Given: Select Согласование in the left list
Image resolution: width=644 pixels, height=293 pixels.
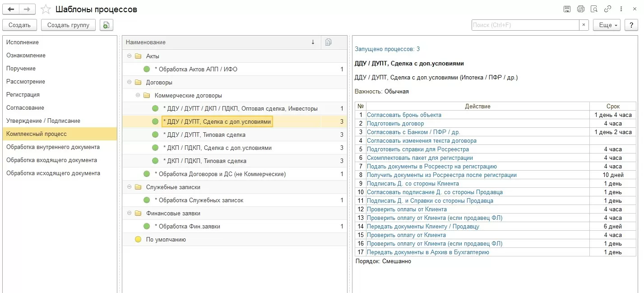Looking at the screenshot, I should 25,108.
